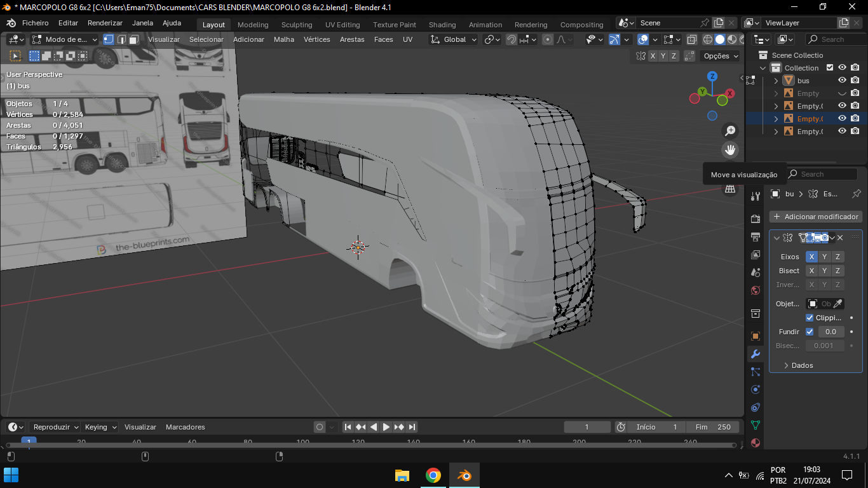Viewport: 868px width, 488px height.
Task: Uncheck the Clipping checkbox
Action: point(810,318)
